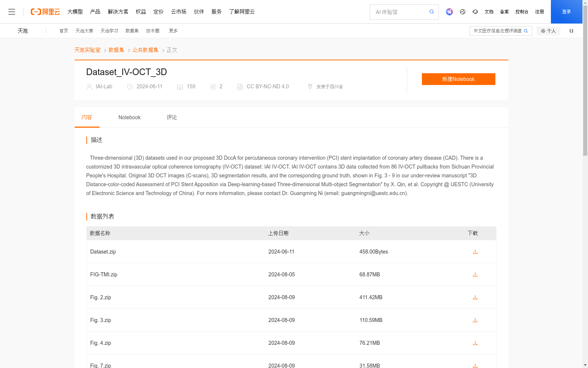
Task: Click the blue 登录 login button
Action: [x=566, y=12]
